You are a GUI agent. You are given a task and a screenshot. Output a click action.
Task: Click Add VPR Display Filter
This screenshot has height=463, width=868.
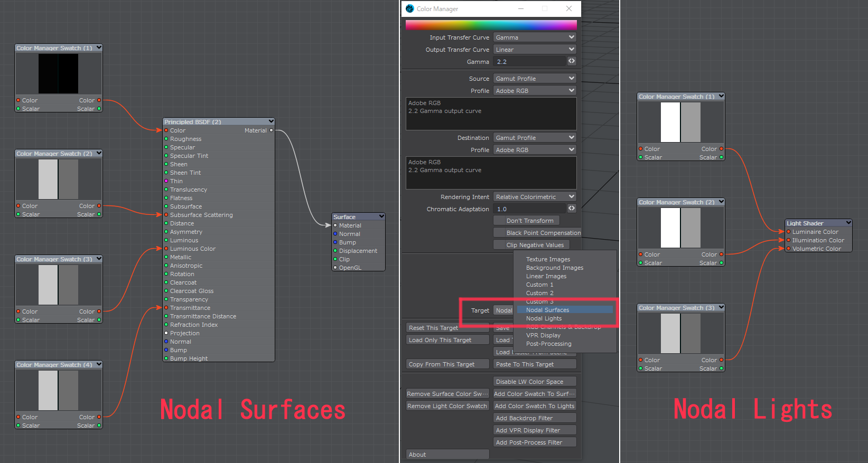(x=535, y=430)
